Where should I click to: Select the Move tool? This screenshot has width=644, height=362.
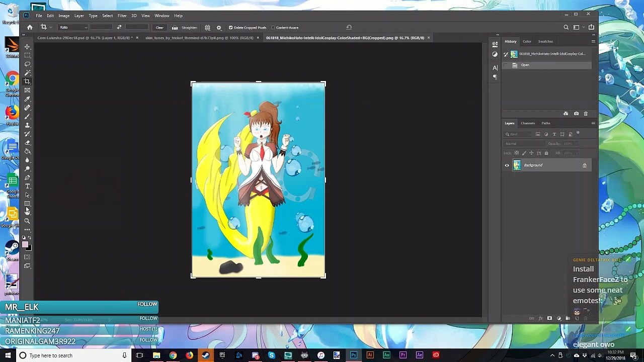27,47
